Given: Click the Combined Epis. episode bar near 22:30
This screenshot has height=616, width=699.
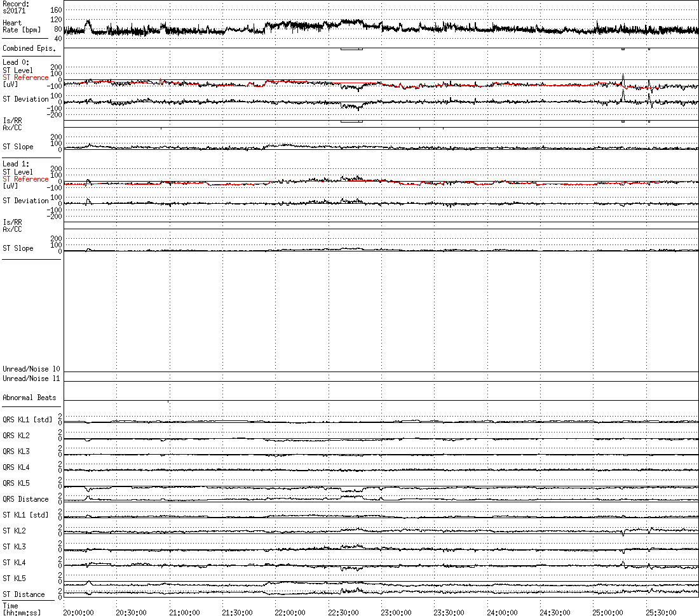Looking at the screenshot, I should tap(351, 49).
